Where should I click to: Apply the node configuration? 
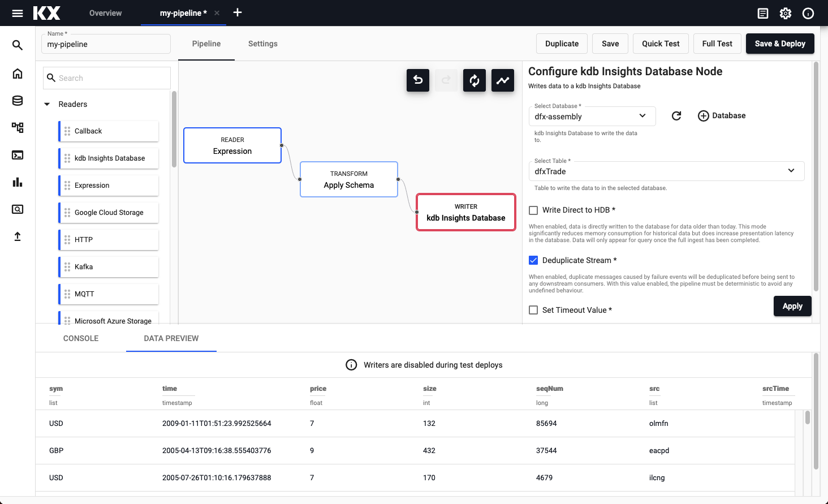792,306
